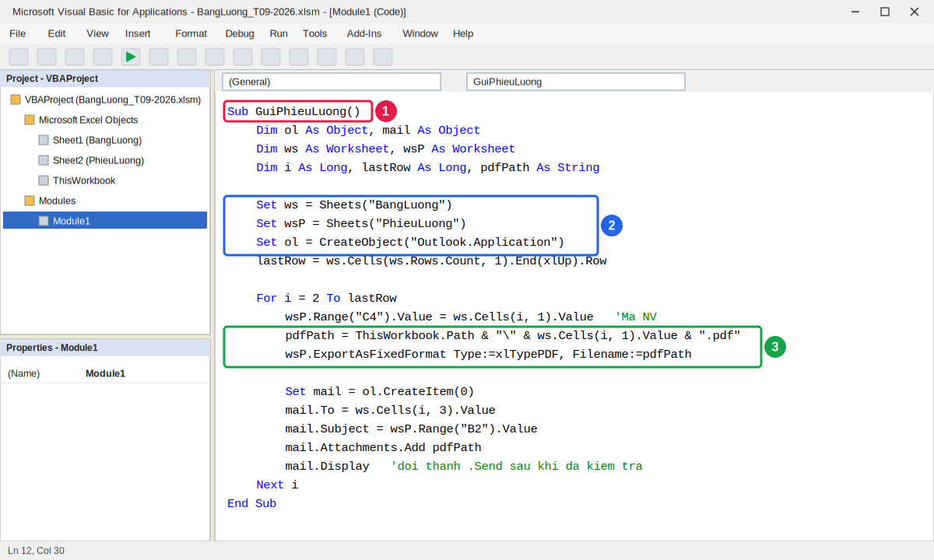Screen dimensions: 934x560
Task: Click the End Sub line
Action: [251, 504]
